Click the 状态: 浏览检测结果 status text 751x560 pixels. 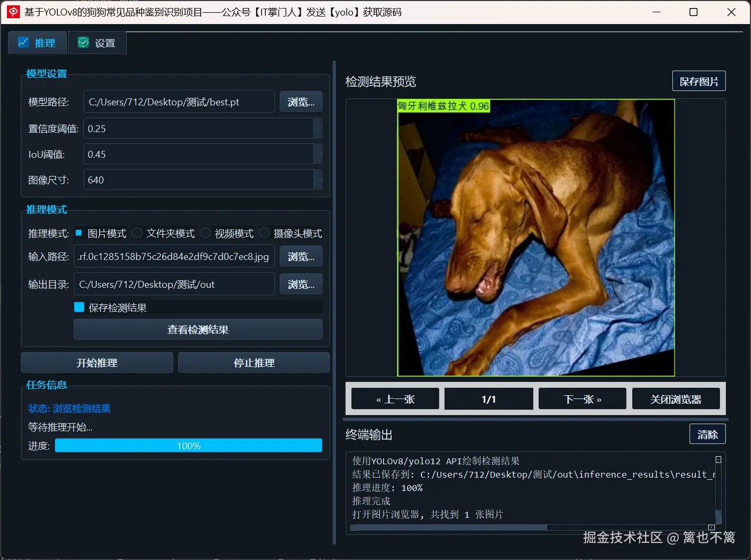(x=70, y=409)
